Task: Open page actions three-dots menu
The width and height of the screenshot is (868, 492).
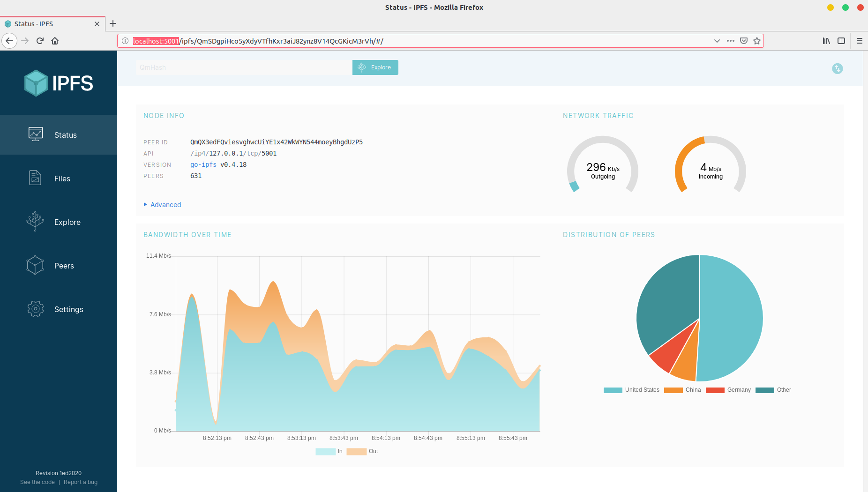Action: pos(730,41)
